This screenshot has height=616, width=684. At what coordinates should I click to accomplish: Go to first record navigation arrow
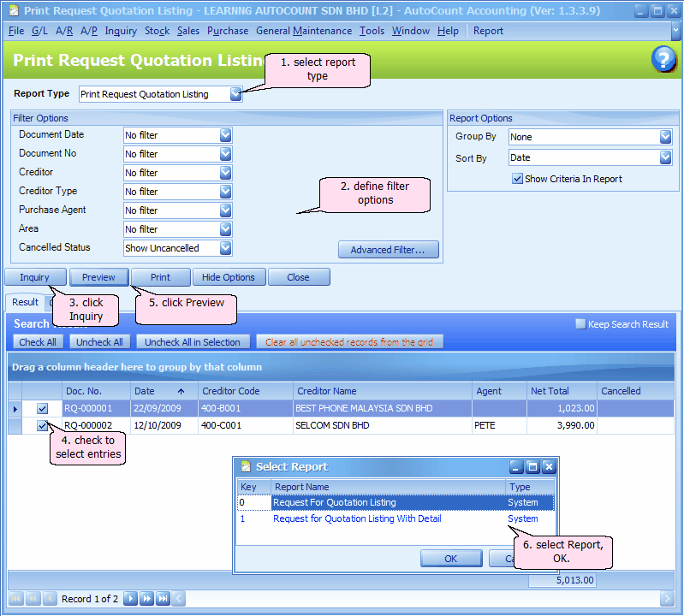pyautogui.click(x=15, y=598)
